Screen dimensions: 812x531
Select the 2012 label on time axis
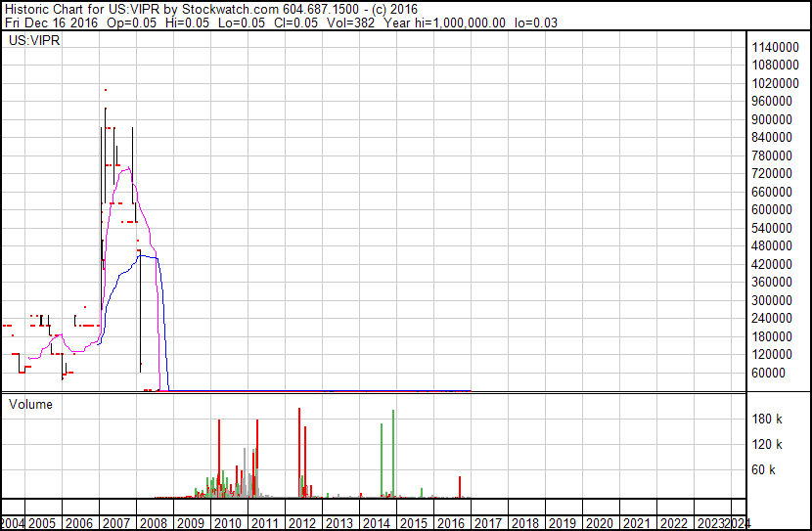302,523
